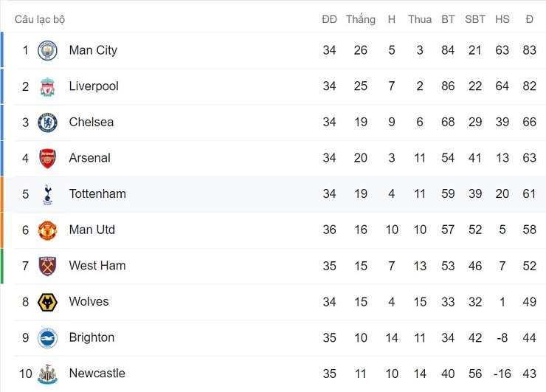Click the 'Thắng' column header
546x392 pixels.
point(360,19)
